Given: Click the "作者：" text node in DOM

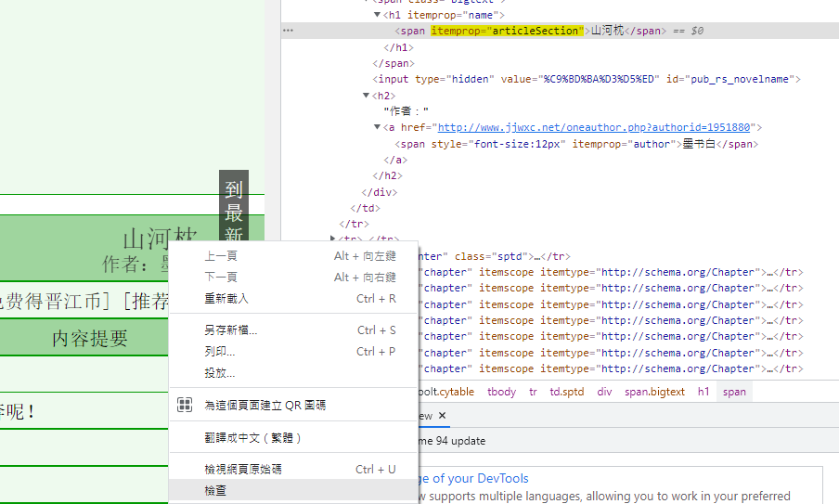Looking at the screenshot, I should click(x=407, y=111).
